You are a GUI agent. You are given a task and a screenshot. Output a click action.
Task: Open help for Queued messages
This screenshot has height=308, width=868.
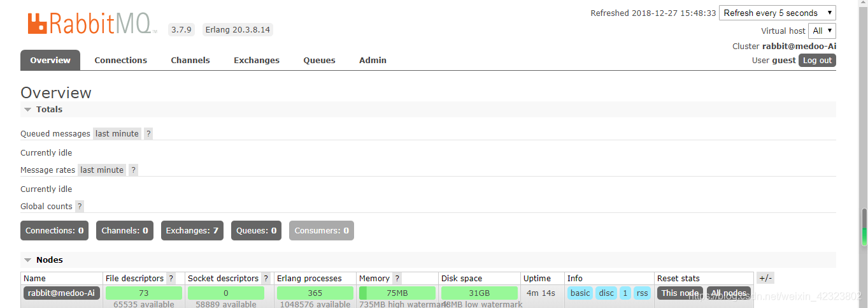point(148,133)
